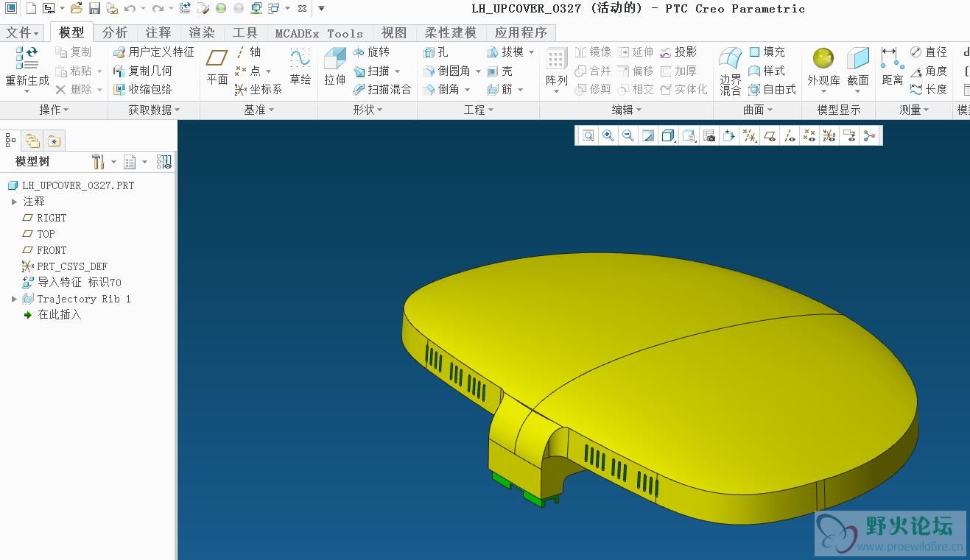Select the Hole (孔) tool

point(435,52)
